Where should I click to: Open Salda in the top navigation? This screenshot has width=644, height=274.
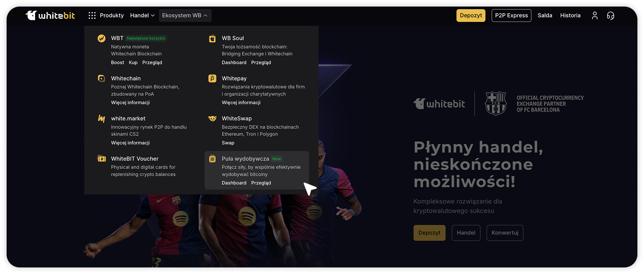pos(545,15)
